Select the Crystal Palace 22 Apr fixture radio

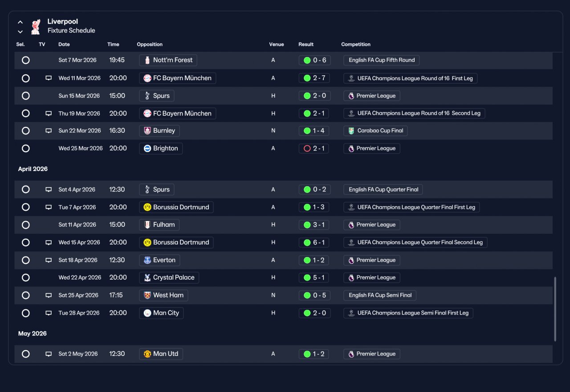pos(26,278)
